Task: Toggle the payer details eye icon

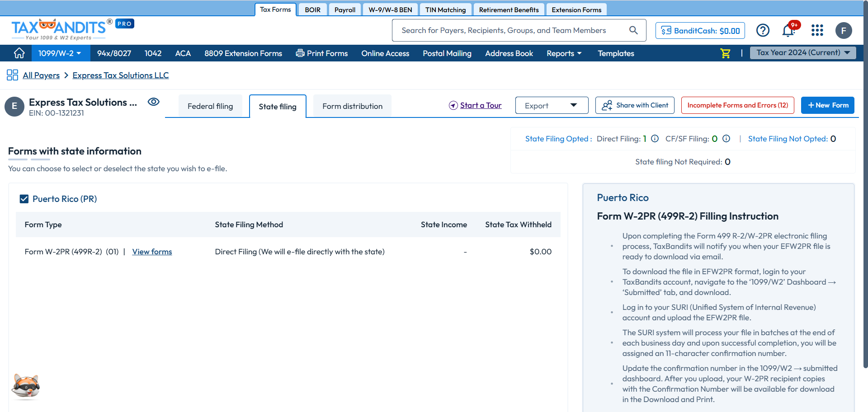Action: (x=154, y=102)
